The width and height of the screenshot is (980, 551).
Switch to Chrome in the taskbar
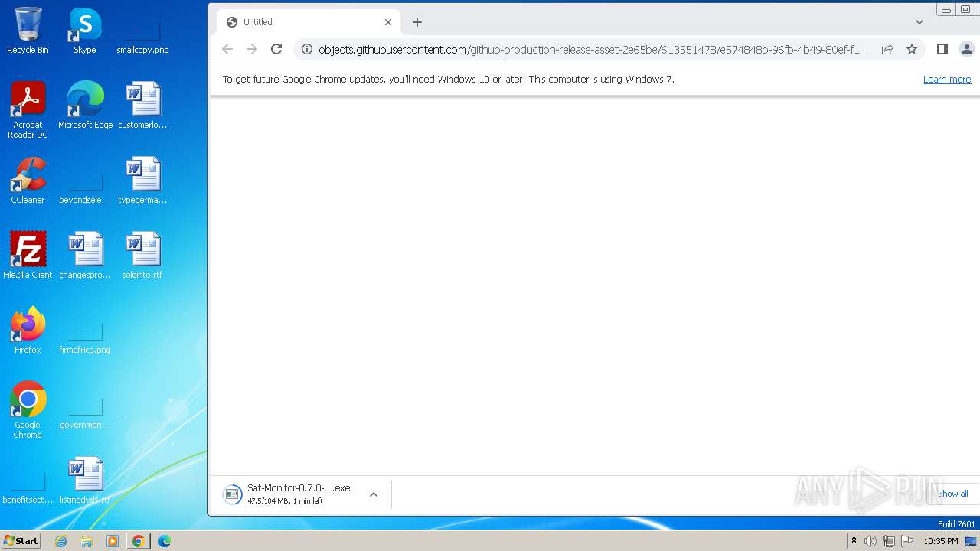point(138,541)
